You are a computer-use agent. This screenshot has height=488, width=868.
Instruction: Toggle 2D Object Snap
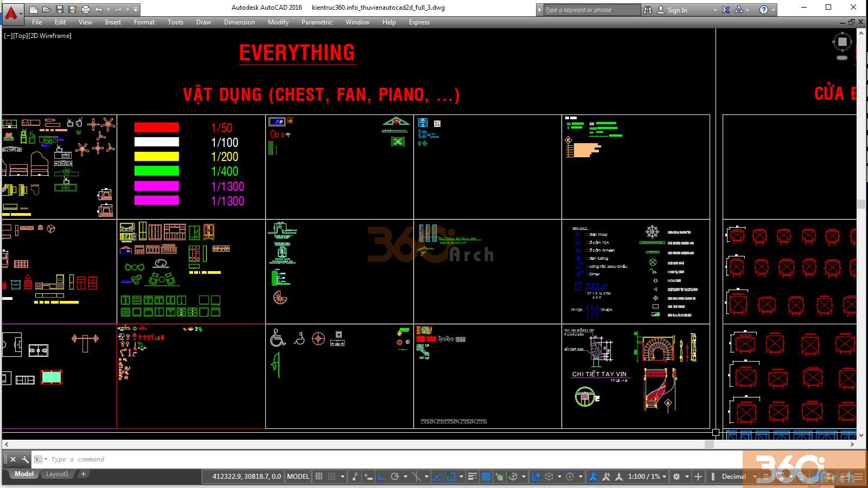451,477
